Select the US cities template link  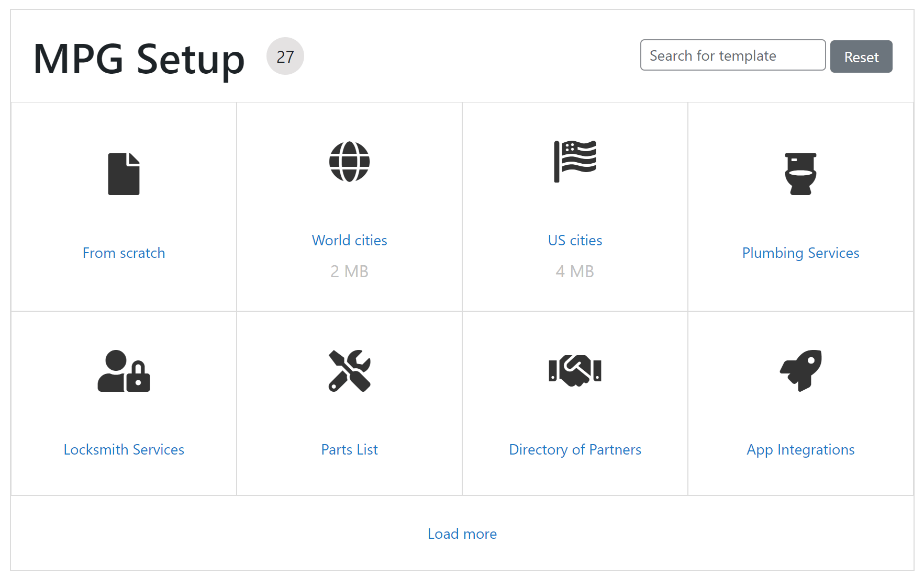click(575, 241)
